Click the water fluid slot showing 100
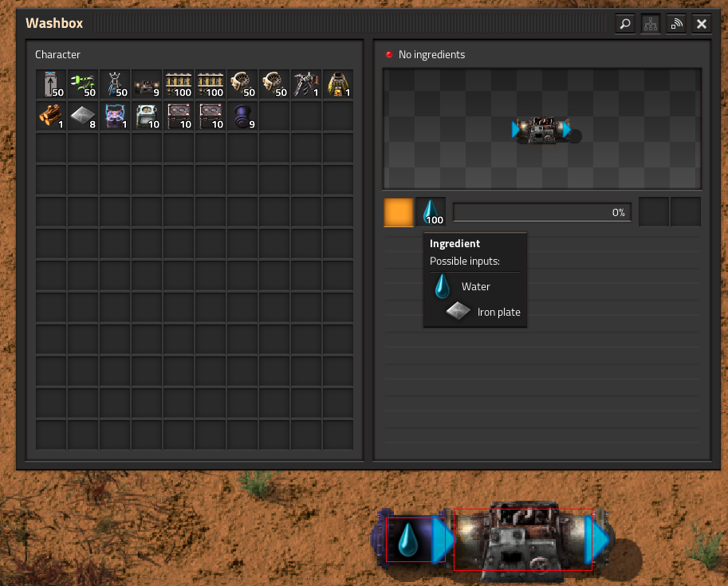 coord(431,212)
